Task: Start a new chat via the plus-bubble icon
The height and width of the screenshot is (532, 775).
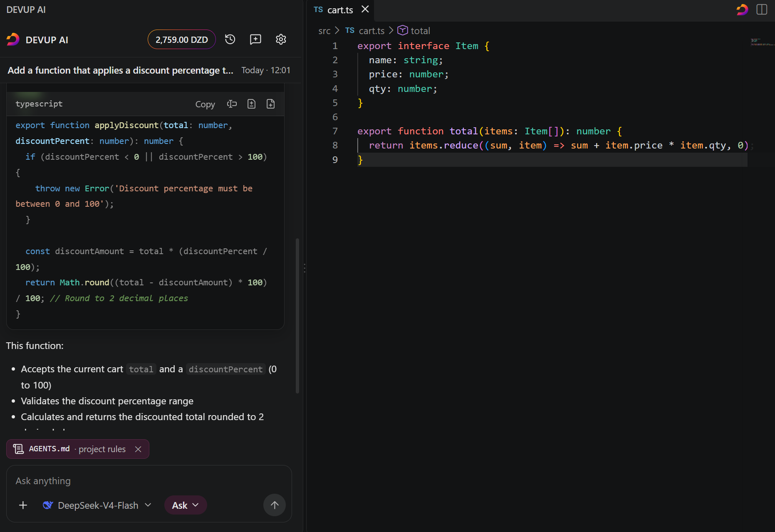Action: pos(255,40)
